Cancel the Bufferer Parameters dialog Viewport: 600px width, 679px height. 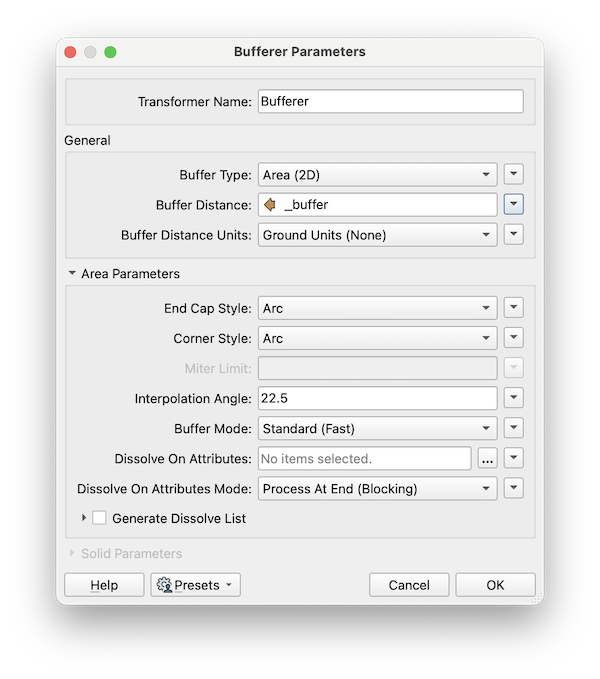click(409, 585)
